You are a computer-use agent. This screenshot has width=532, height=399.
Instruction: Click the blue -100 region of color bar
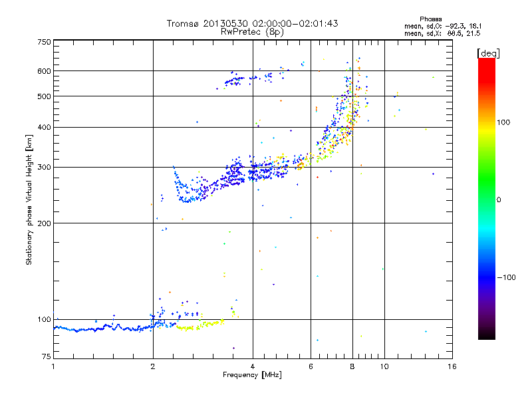click(487, 277)
